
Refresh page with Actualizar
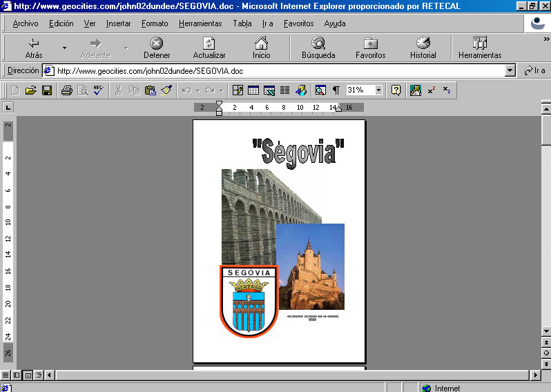point(209,48)
